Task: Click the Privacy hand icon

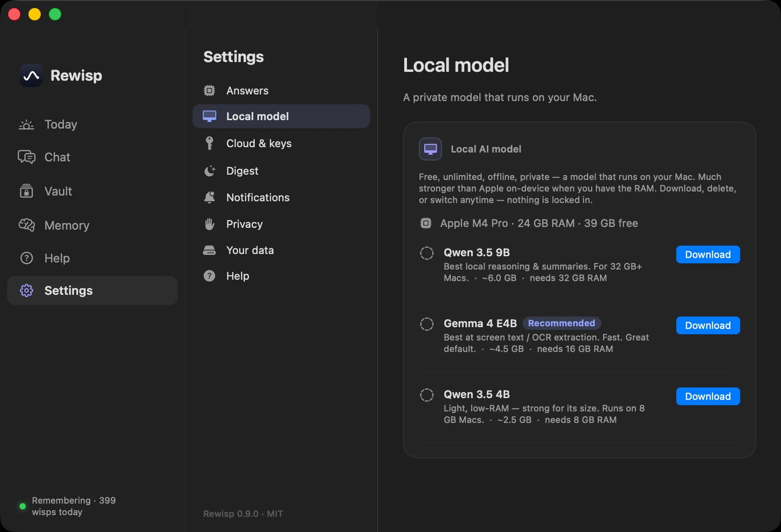Action: point(209,224)
